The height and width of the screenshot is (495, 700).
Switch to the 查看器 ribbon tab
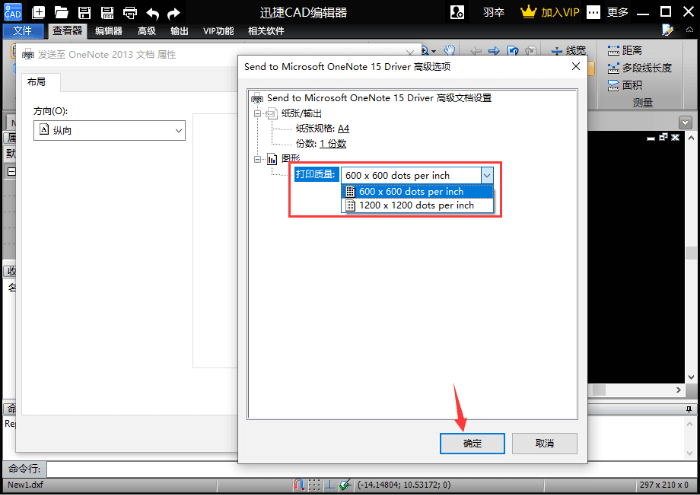(67, 30)
